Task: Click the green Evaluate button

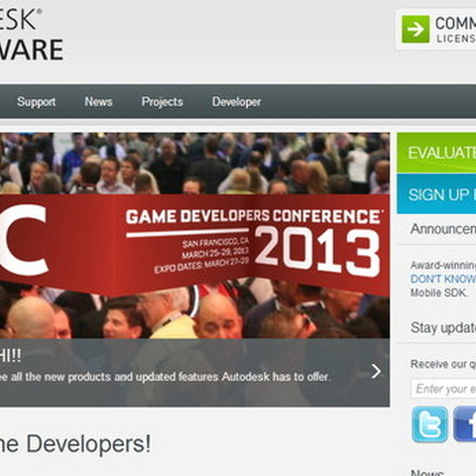Action: [x=436, y=153]
